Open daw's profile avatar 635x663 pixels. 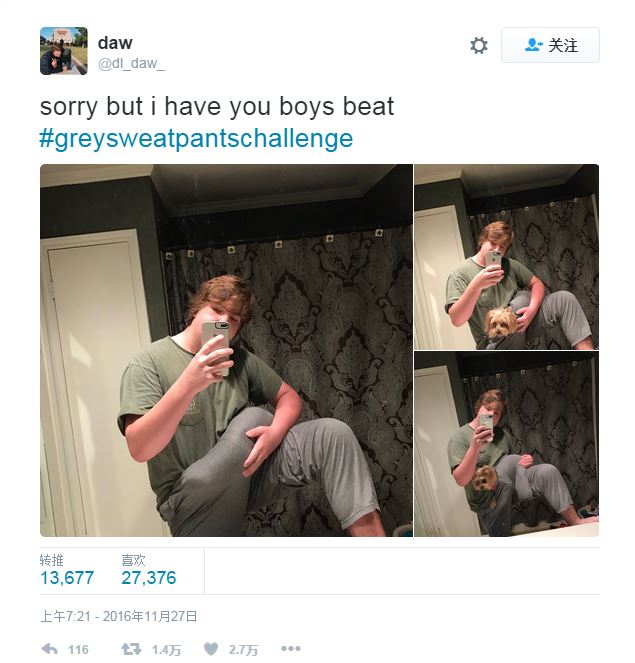click(x=64, y=51)
